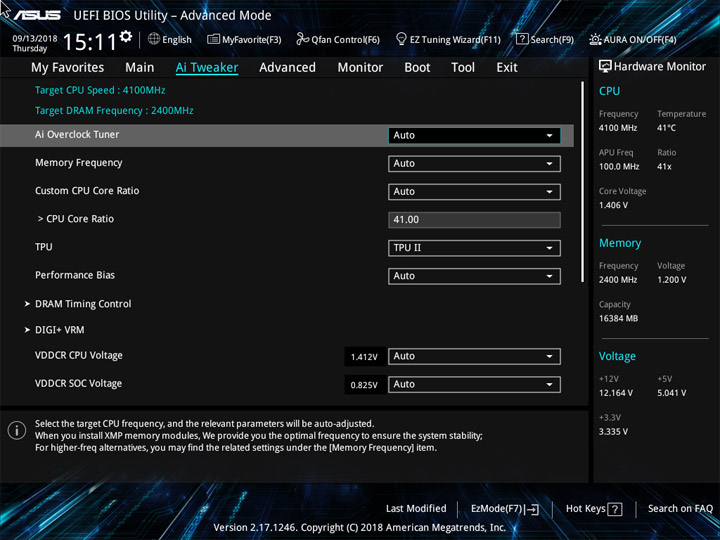720x540 pixels.
Task: Click the English language button
Action: [177, 39]
